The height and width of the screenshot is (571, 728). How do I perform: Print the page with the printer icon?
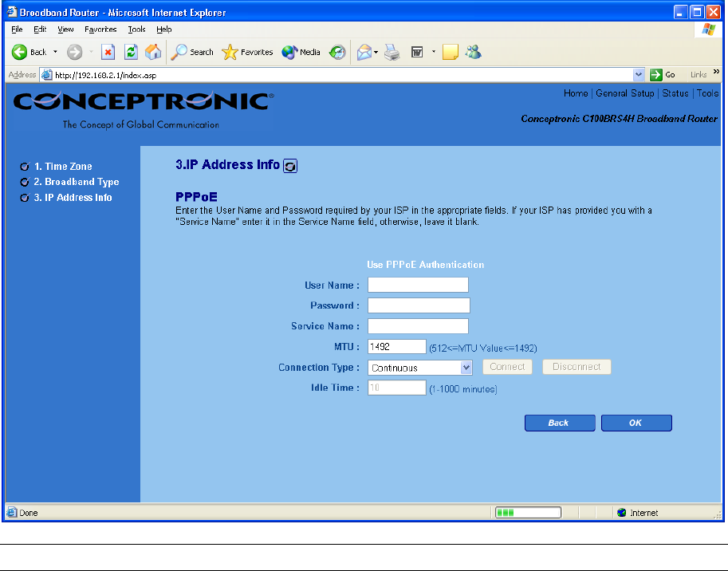click(392, 52)
